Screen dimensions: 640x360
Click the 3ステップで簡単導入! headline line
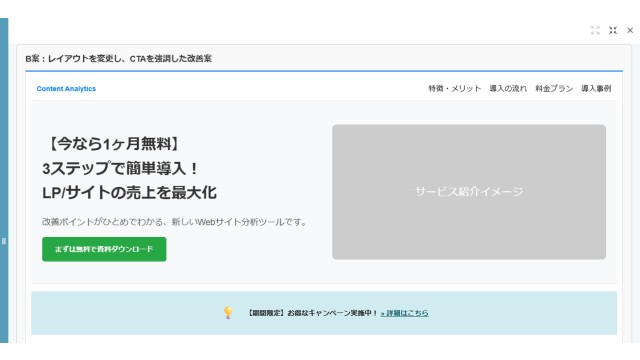[120, 168]
